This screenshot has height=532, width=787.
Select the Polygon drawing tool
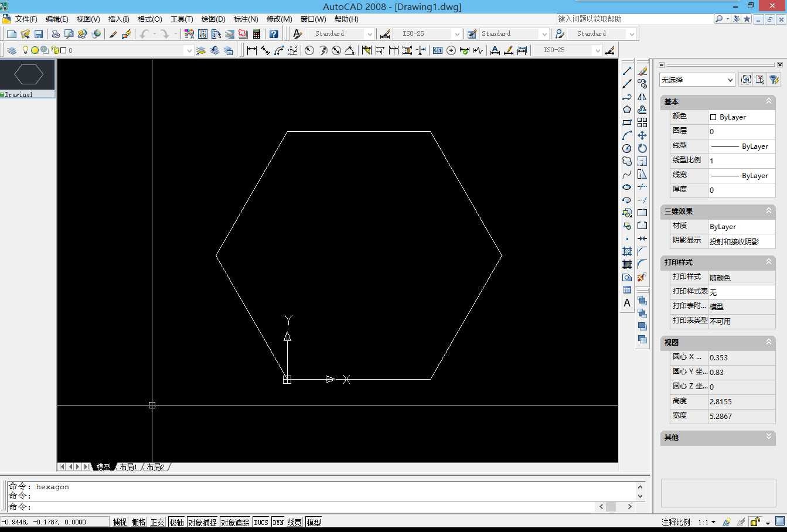tap(627, 110)
